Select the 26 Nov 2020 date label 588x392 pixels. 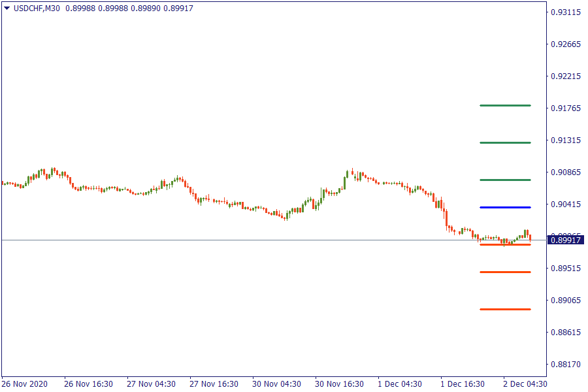point(24,384)
